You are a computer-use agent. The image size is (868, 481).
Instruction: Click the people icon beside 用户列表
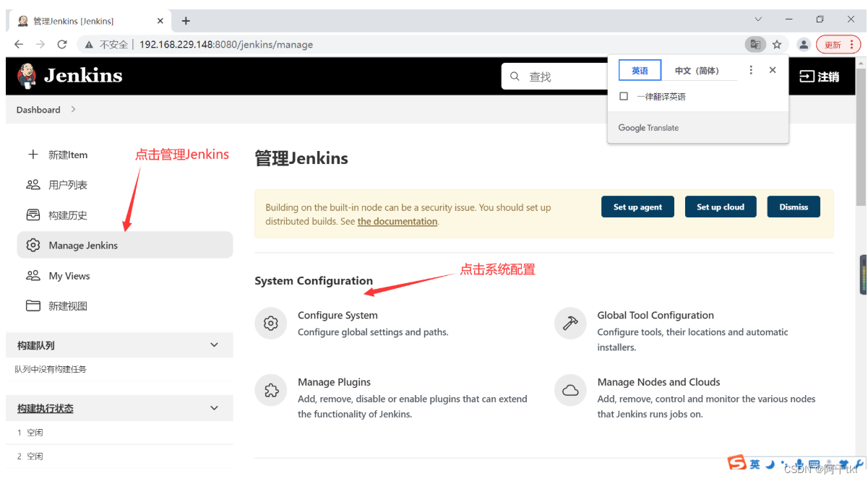[x=33, y=185]
